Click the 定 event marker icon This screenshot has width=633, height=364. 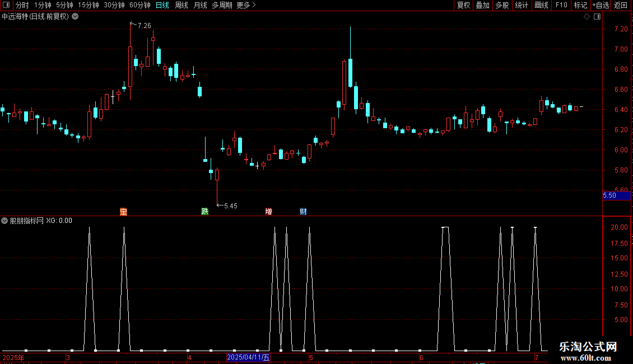click(x=124, y=212)
